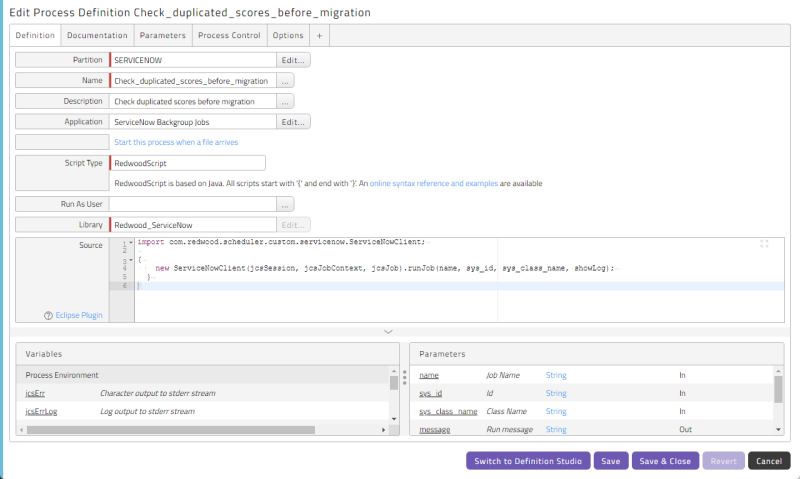Collapse code fold arrow at line 3
This screenshot has height=479, width=800.
coord(131,260)
